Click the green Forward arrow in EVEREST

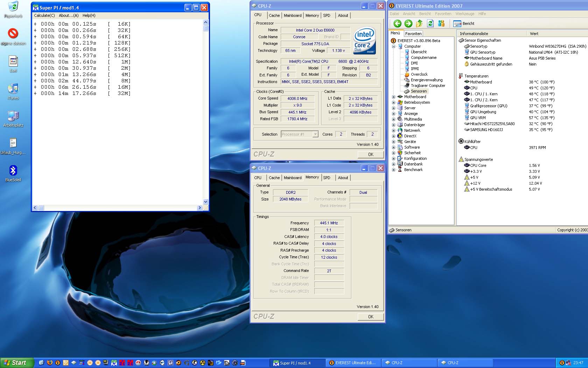click(x=408, y=23)
